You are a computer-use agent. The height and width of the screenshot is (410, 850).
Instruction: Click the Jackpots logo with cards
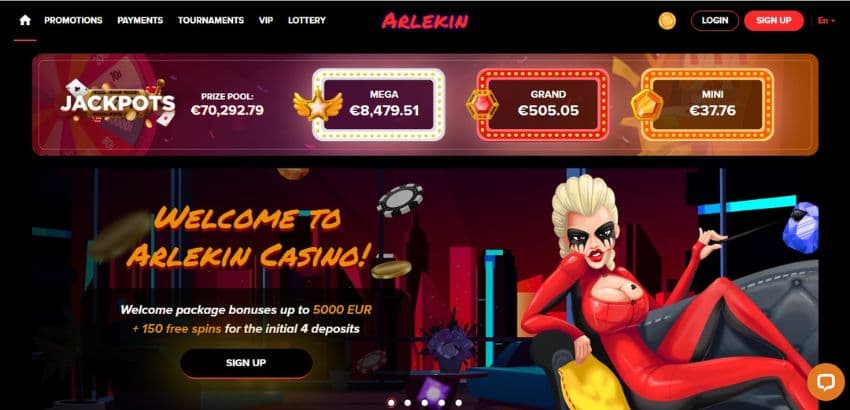[x=118, y=103]
